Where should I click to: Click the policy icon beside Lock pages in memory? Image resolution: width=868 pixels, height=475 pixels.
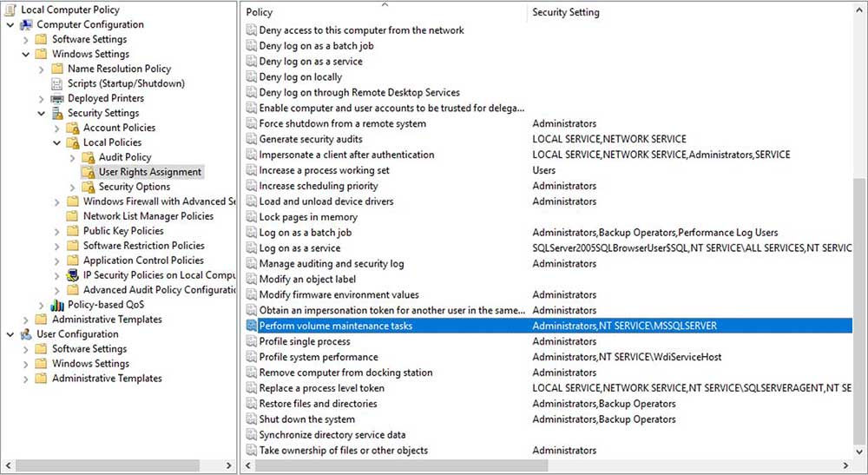pyautogui.click(x=252, y=217)
